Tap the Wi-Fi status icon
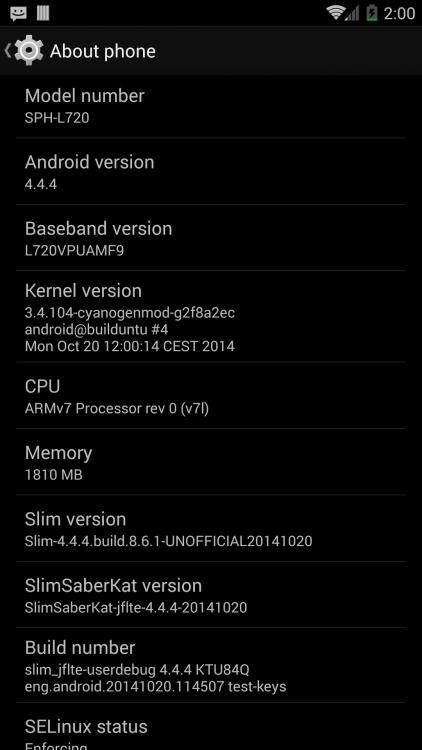The height and width of the screenshot is (750, 422). point(335,12)
